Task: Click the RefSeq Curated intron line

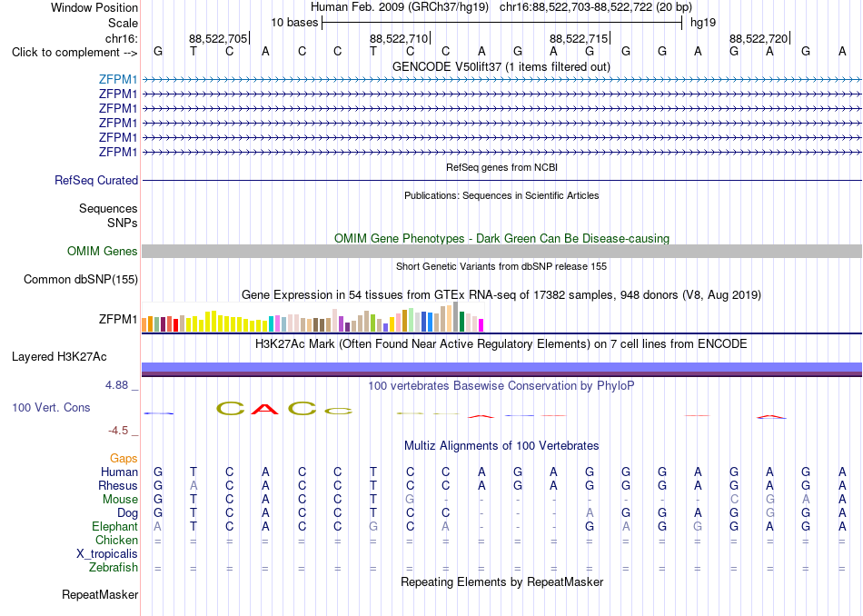Action: tap(501, 181)
